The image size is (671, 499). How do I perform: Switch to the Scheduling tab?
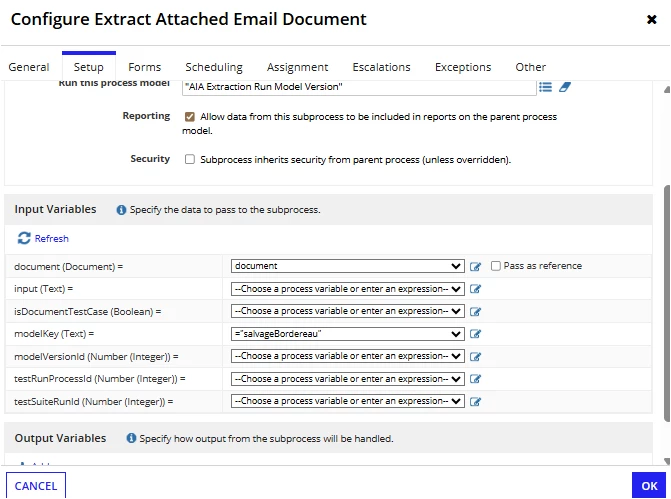(214, 67)
